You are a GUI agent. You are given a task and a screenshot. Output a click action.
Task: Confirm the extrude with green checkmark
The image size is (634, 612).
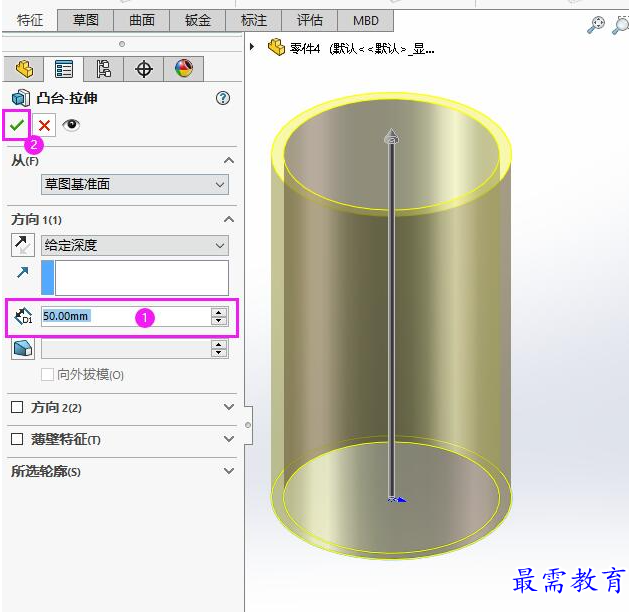tap(17, 125)
